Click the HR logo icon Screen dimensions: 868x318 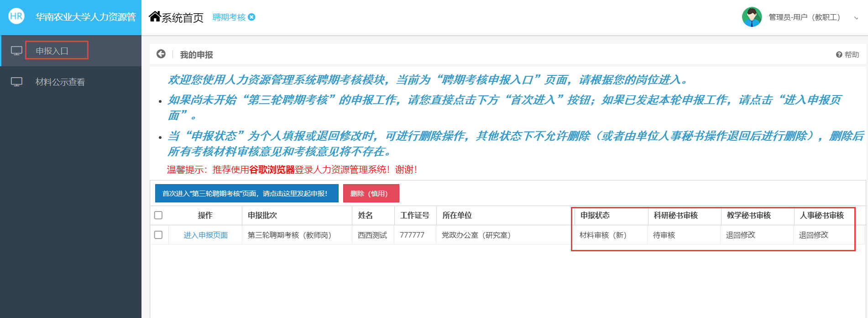(16, 16)
